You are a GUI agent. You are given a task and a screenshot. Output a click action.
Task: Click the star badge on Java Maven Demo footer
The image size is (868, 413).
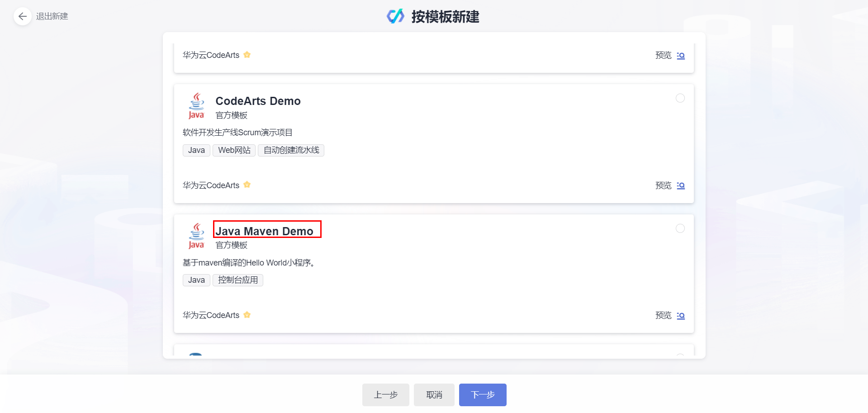[x=247, y=315]
